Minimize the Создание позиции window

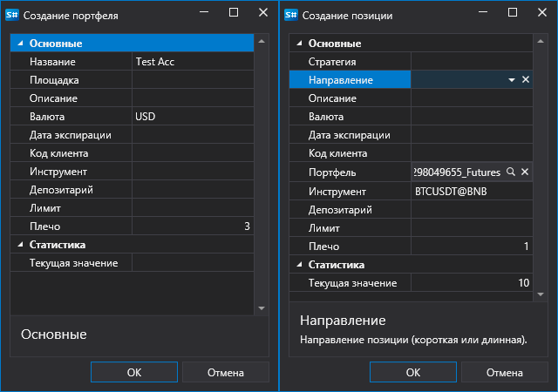point(483,12)
